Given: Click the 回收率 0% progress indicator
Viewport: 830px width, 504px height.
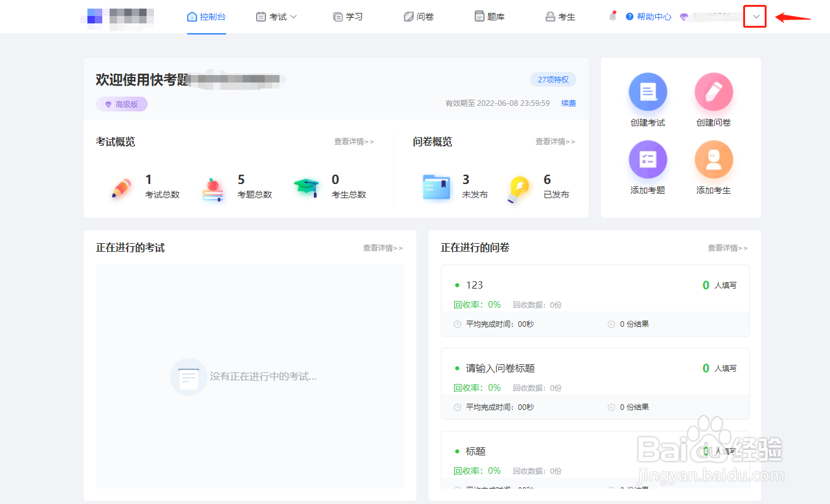Looking at the screenshot, I should click(x=477, y=304).
